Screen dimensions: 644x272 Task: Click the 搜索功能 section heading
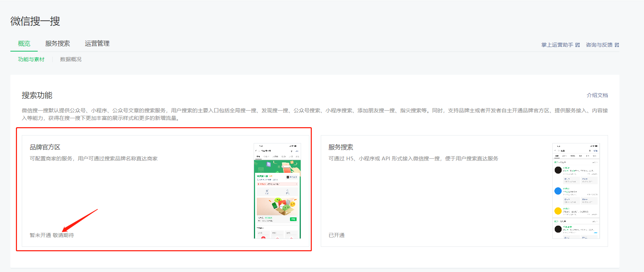tap(37, 95)
